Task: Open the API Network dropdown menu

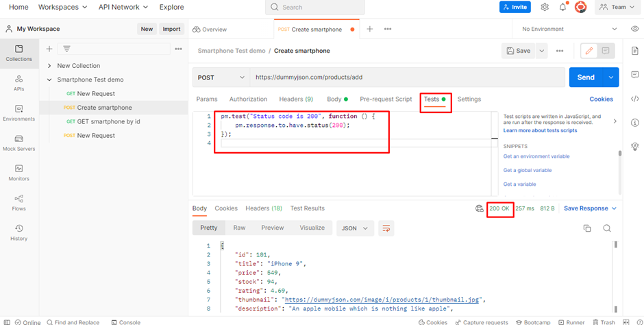Action: pos(123,7)
